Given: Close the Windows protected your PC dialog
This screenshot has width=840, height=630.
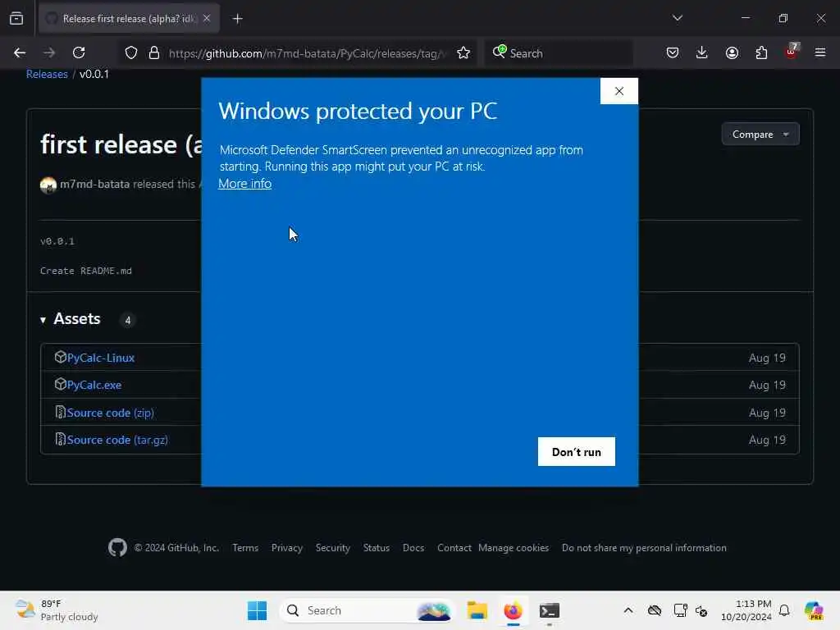Looking at the screenshot, I should click(x=619, y=91).
